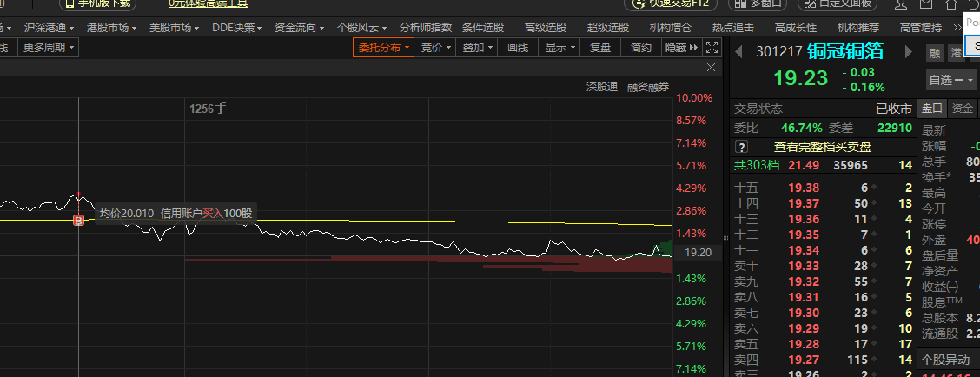The height and width of the screenshot is (377, 980).
Task: Click the 画线 draw line tool
Action: 518,48
